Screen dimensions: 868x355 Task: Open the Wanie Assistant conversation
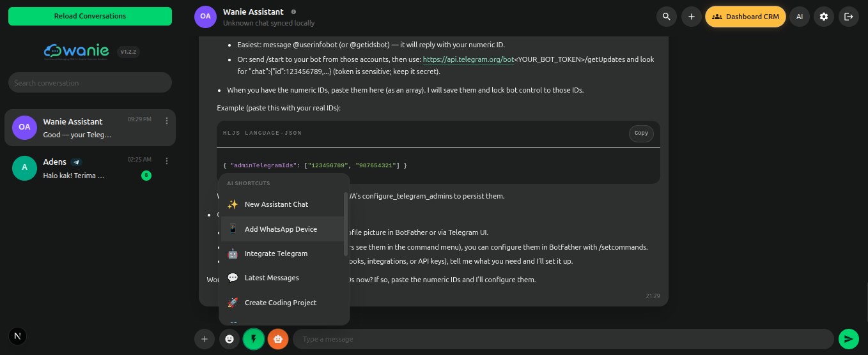(x=90, y=128)
